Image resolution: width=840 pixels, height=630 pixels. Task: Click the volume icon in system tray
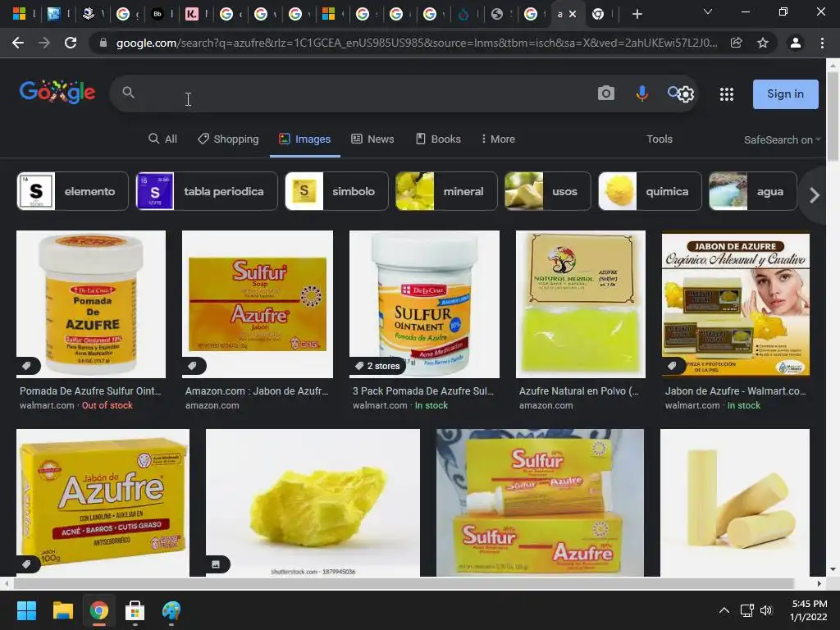point(766,610)
